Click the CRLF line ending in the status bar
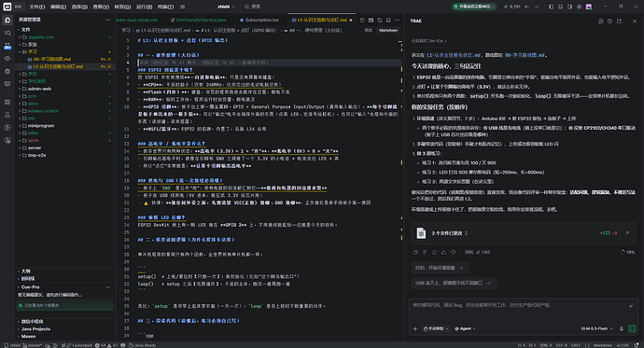Screen dimensions: 644x348 point(576,345)
